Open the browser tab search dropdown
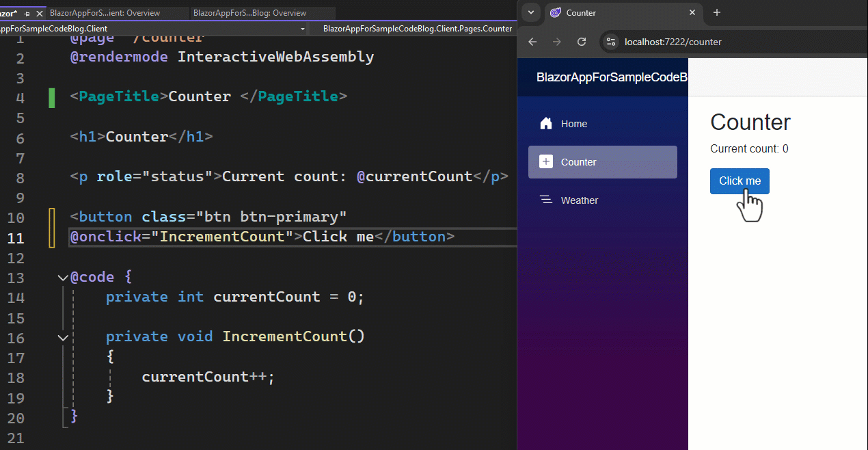The width and height of the screenshot is (868, 450). pos(531,12)
